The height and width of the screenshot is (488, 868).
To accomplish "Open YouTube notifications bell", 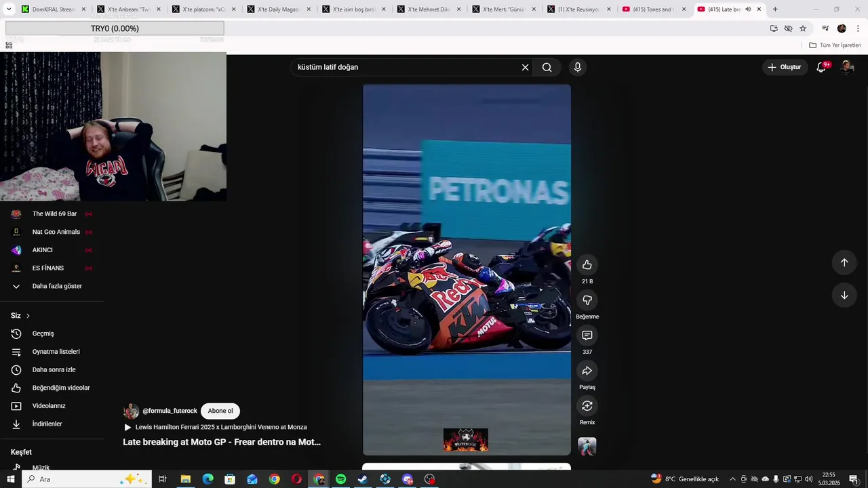I will click(821, 67).
